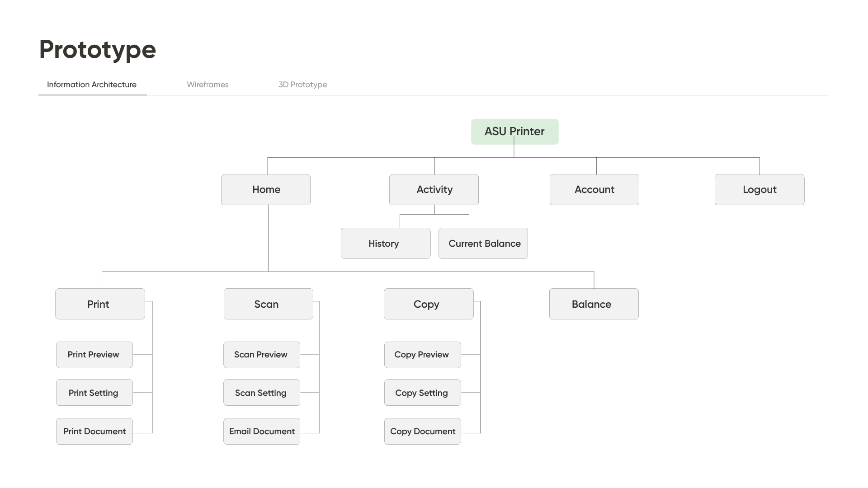This screenshot has height=488, width=868.
Task: Open the 3D Prototype tab
Action: tap(302, 84)
